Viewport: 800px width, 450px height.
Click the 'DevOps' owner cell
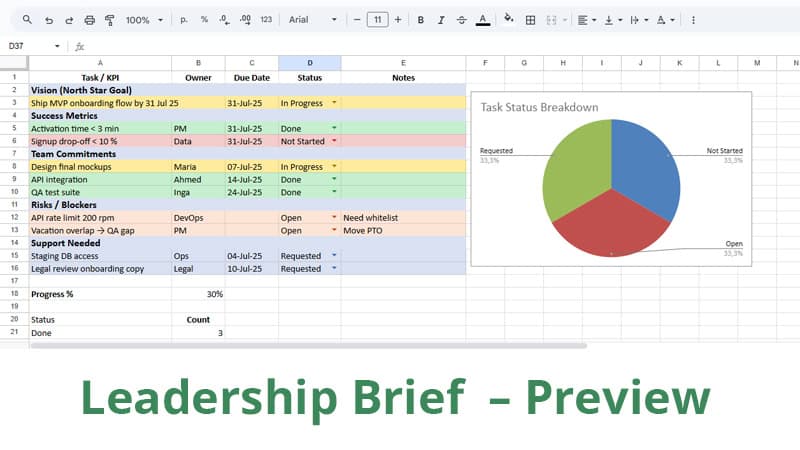tap(198, 217)
